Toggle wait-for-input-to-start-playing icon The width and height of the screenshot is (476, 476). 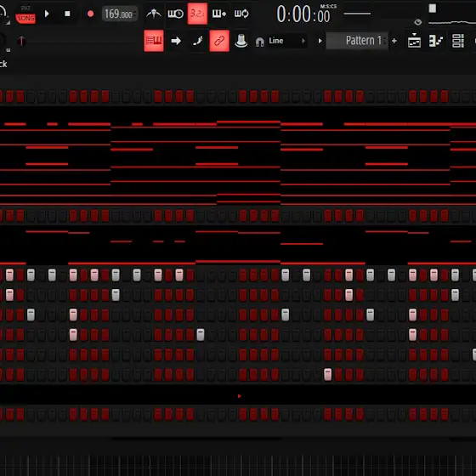[x=175, y=14]
